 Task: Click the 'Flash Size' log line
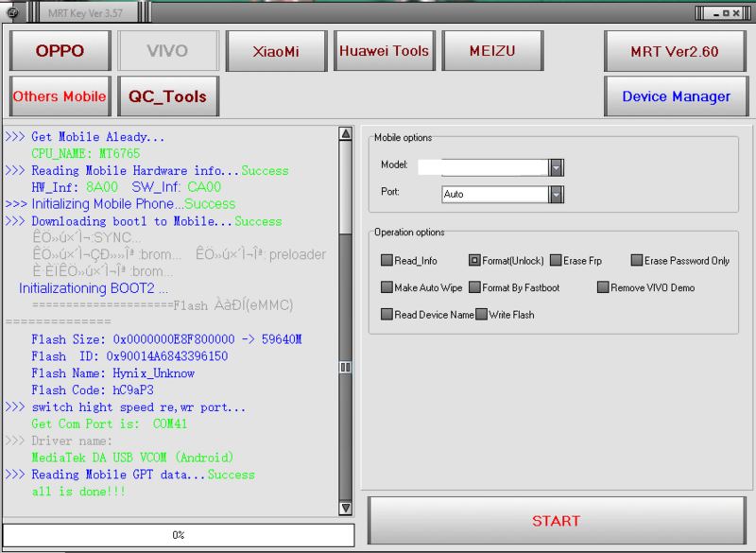pyautogui.click(x=167, y=339)
